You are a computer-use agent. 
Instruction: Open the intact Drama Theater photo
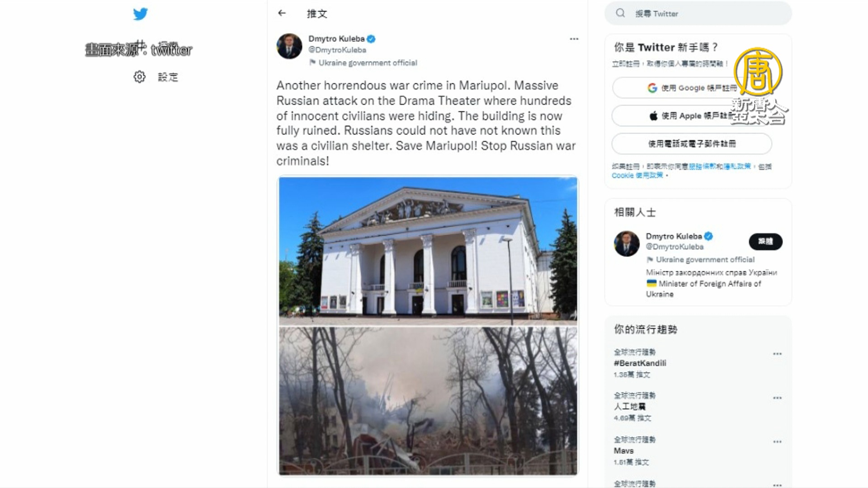pyautogui.click(x=428, y=251)
